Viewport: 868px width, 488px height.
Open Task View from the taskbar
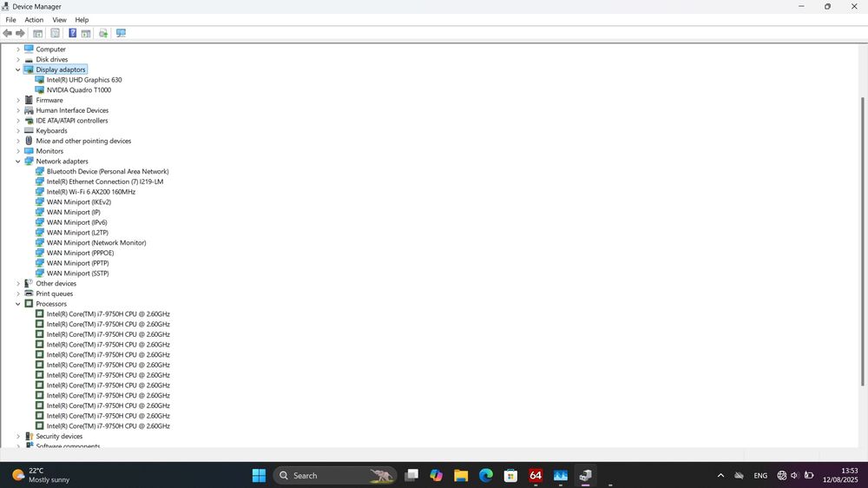[411, 475]
